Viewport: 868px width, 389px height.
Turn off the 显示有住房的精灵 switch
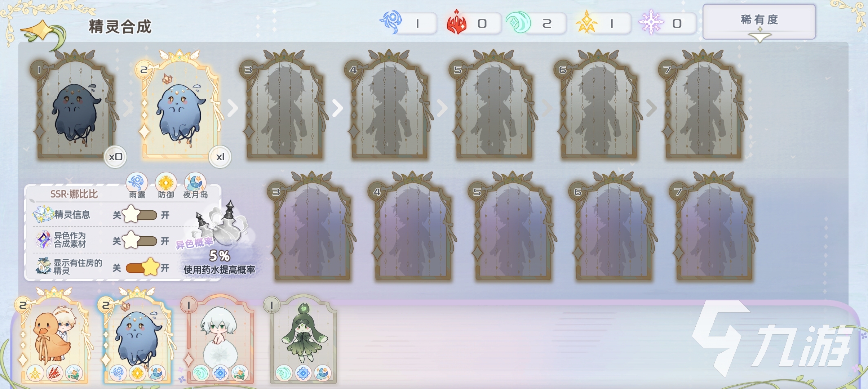pos(142,267)
